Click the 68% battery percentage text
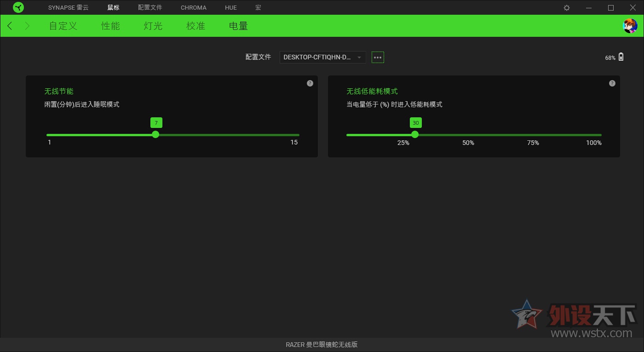This screenshot has height=352, width=644. [x=610, y=58]
